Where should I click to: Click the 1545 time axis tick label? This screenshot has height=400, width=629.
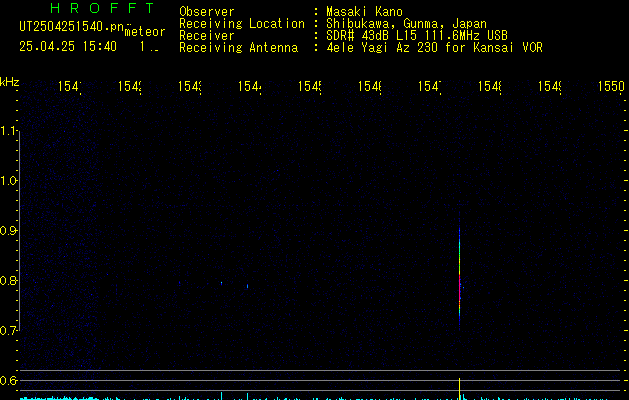pyautogui.click(x=309, y=87)
